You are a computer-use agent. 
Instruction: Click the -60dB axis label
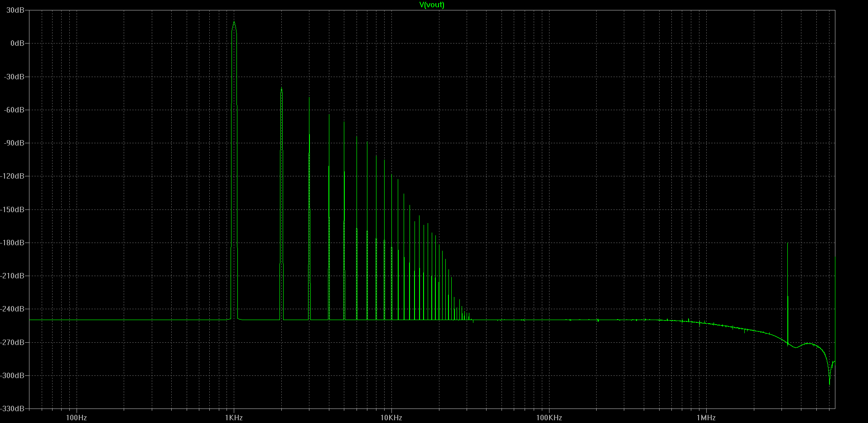14,110
